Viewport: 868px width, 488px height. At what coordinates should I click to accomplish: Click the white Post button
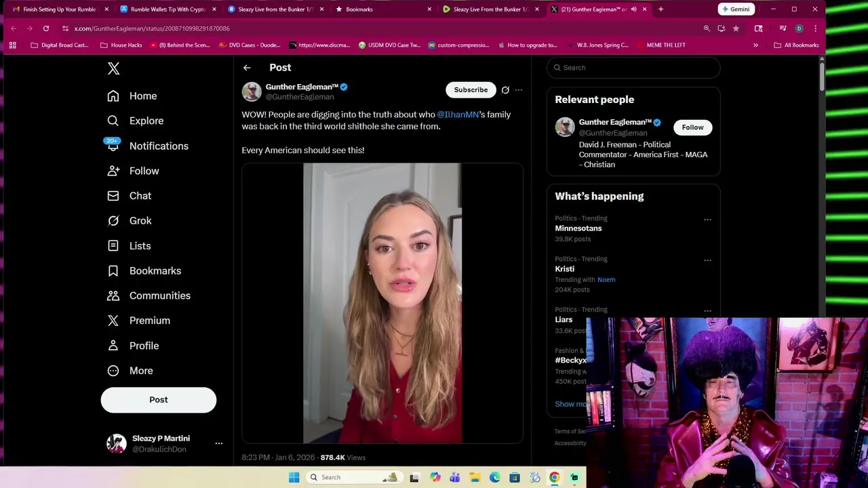[159, 400]
